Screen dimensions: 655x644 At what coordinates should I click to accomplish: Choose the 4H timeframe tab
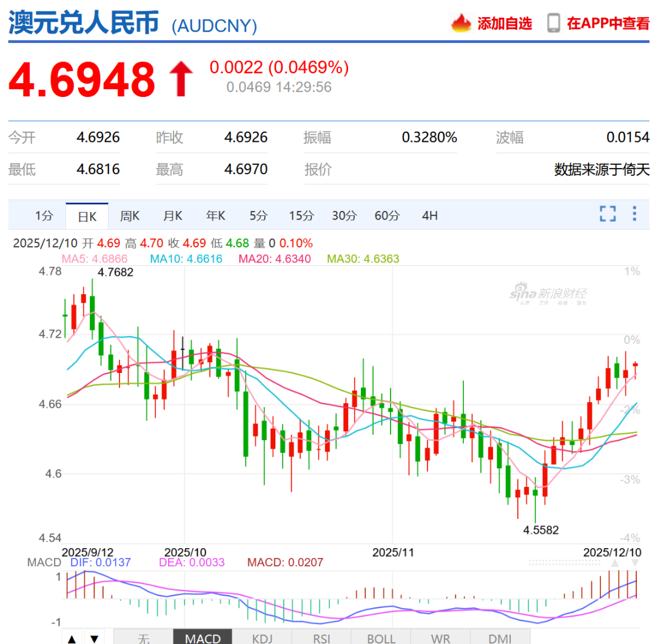(x=429, y=216)
